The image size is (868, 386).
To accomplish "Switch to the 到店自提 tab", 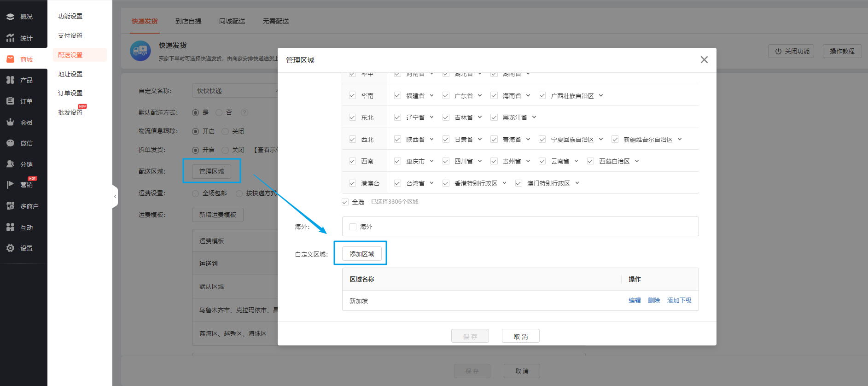I will tap(188, 21).
